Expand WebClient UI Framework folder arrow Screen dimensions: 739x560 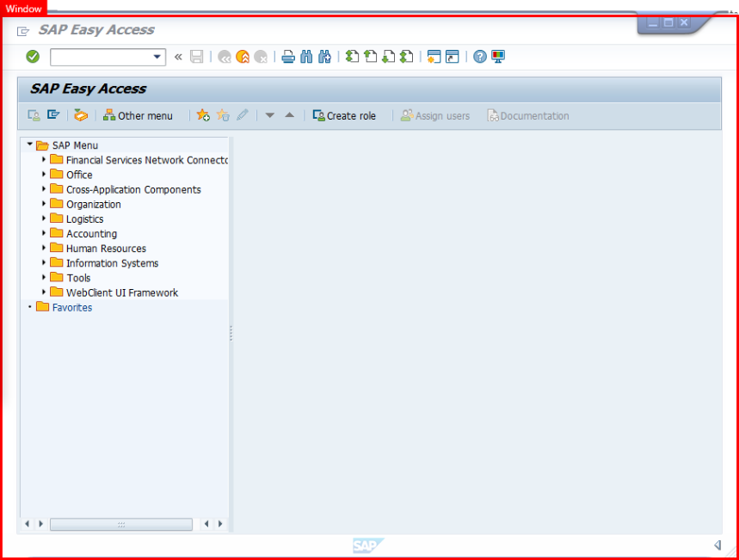point(44,292)
